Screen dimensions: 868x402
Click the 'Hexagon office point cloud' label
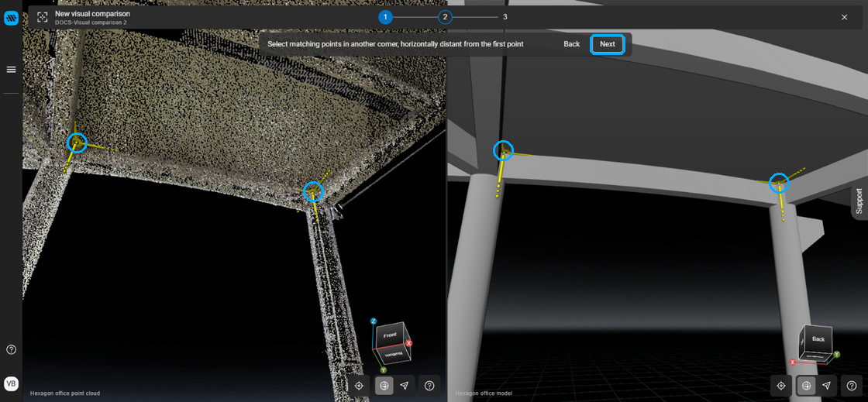tap(65, 393)
